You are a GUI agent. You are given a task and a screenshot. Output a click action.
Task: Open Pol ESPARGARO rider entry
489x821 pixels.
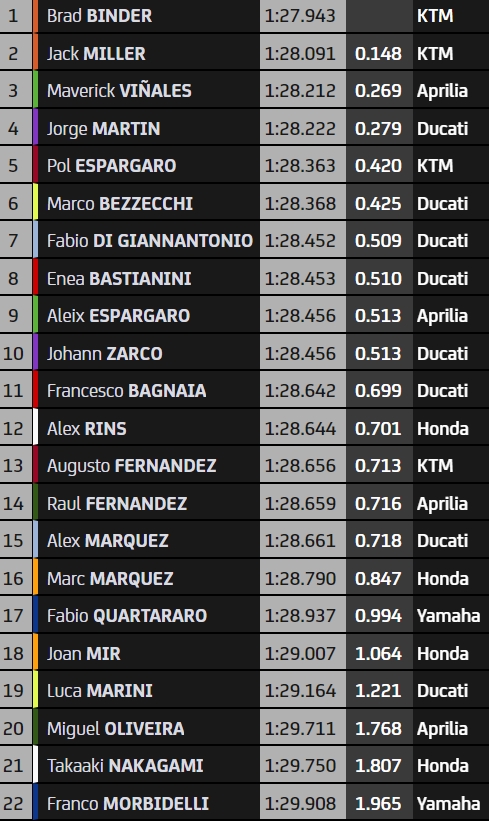[112, 165]
